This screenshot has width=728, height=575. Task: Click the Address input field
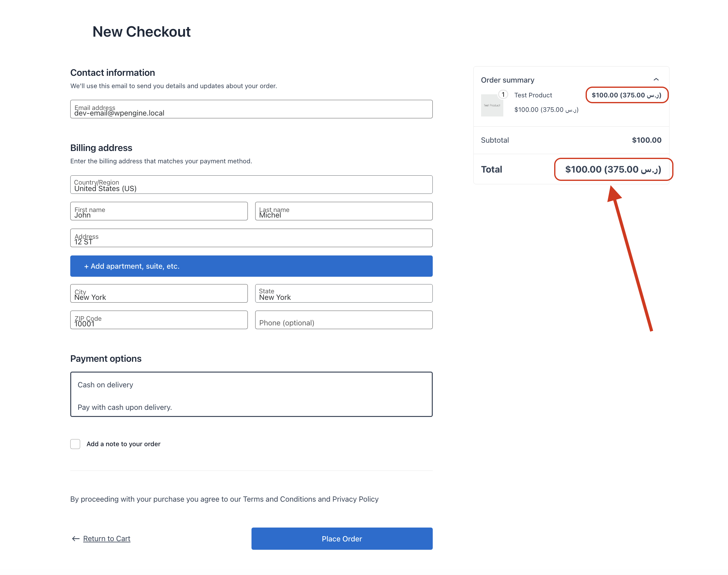click(251, 238)
